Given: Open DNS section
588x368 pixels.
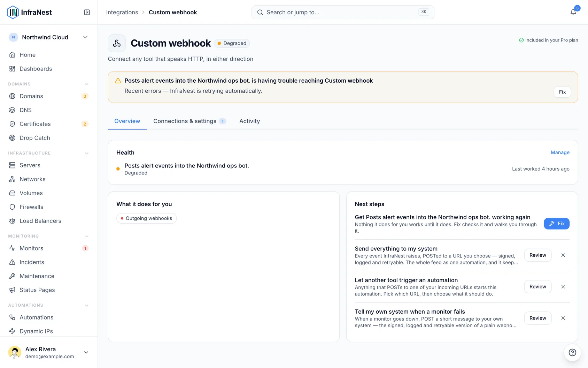Looking at the screenshot, I should tap(49, 110).
